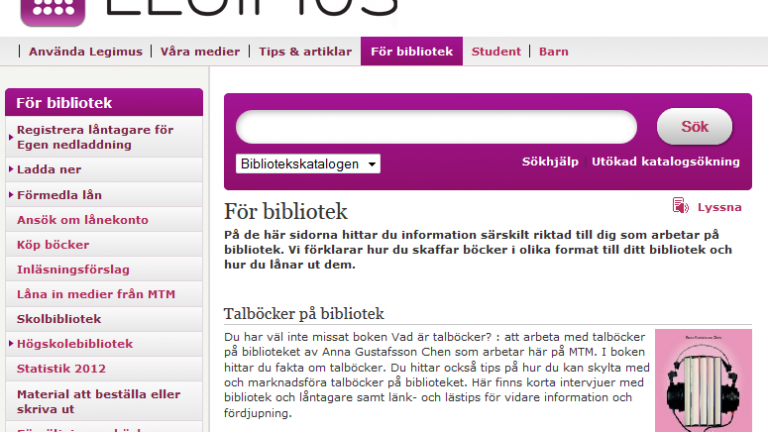This screenshot has height=432, width=768.
Task: Open the Använda Legimus menu
Action: [x=86, y=51]
